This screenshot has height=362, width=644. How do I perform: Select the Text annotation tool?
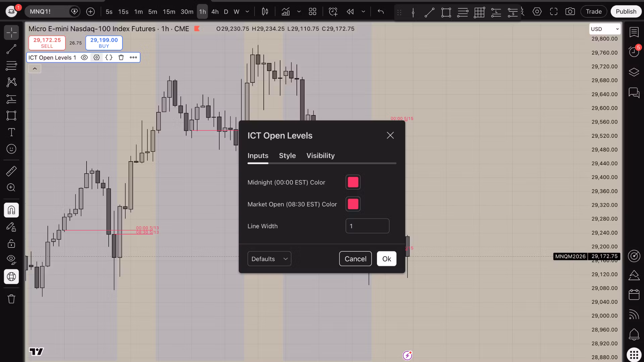(11, 132)
